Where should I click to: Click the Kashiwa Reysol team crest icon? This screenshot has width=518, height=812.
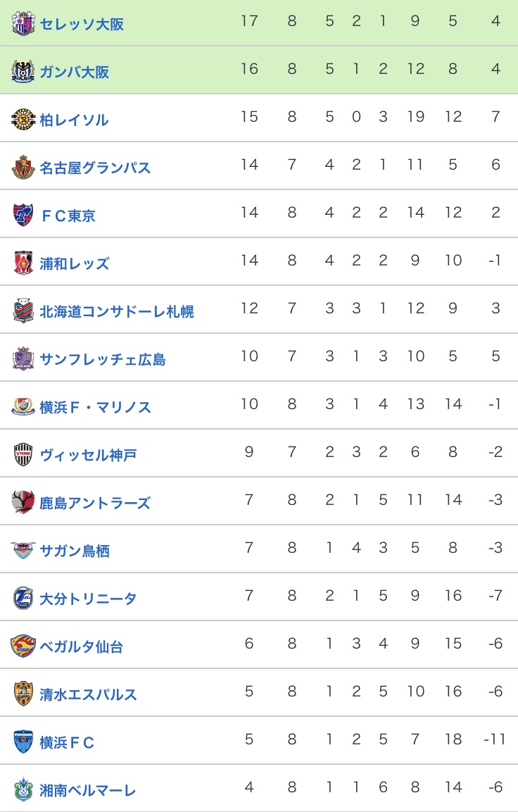(x=23, y=120)
